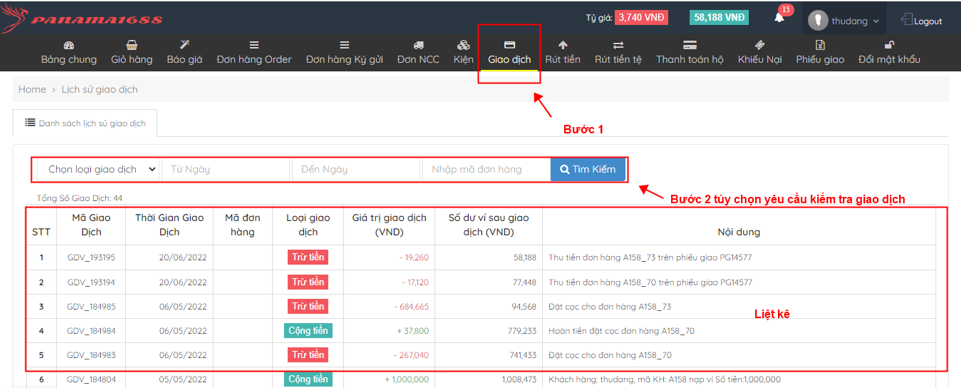Viewport: 961px width, 390px height.
Task: Click the 58,188 VNĐ balance badge
Action: coord(720,18)
